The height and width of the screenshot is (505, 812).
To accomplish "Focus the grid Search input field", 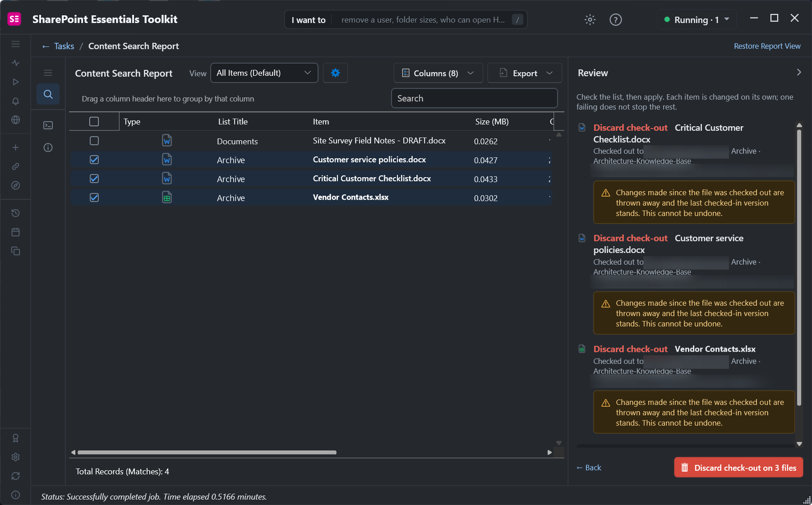I will pyautogui.click(x=475, y=98).
